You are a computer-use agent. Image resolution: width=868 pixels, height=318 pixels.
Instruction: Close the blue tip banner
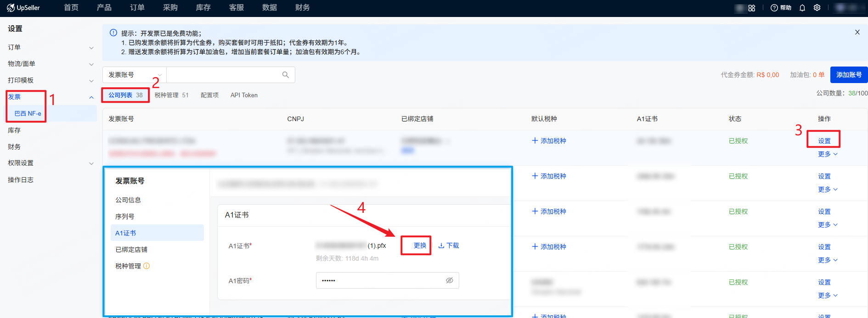(857, 32)
